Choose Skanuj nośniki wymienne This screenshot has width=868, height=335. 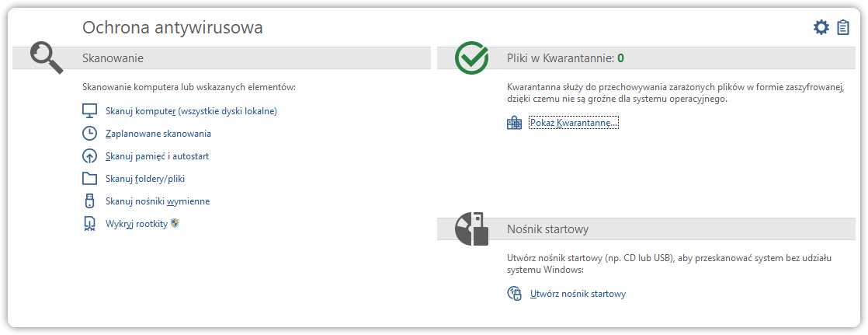pyautogui.click(x=158, y=201)
